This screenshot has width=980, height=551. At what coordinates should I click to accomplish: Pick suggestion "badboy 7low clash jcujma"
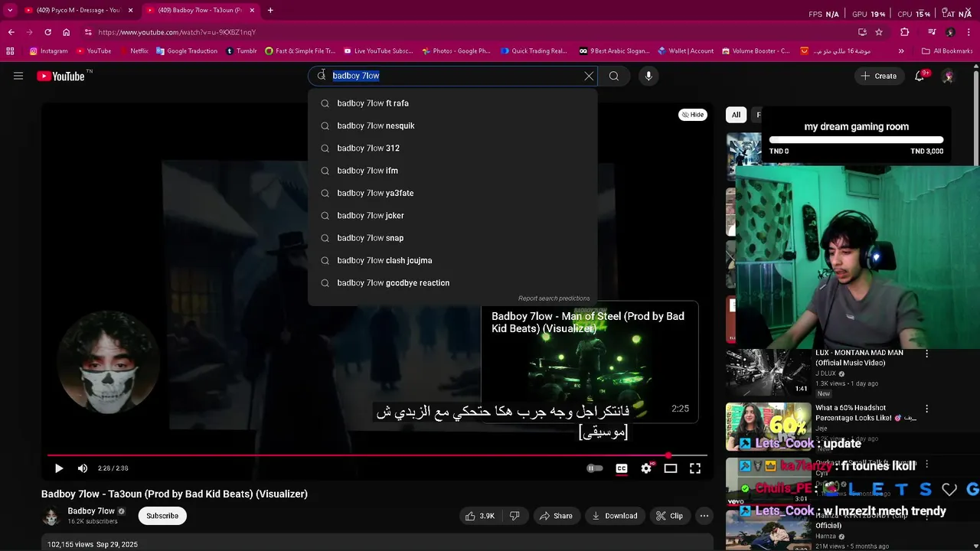[452, 260]
